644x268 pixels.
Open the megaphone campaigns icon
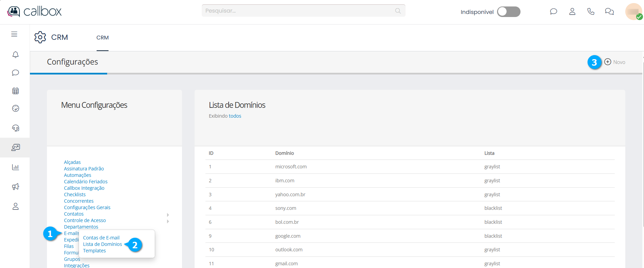pyautogui.click(x=15, y=187)
